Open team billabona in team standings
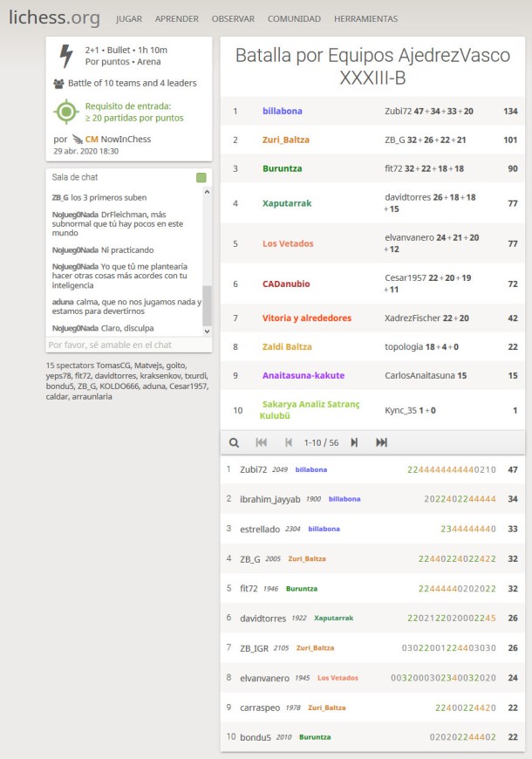This screenshot has height=759, width=532. tap(282, 112)
